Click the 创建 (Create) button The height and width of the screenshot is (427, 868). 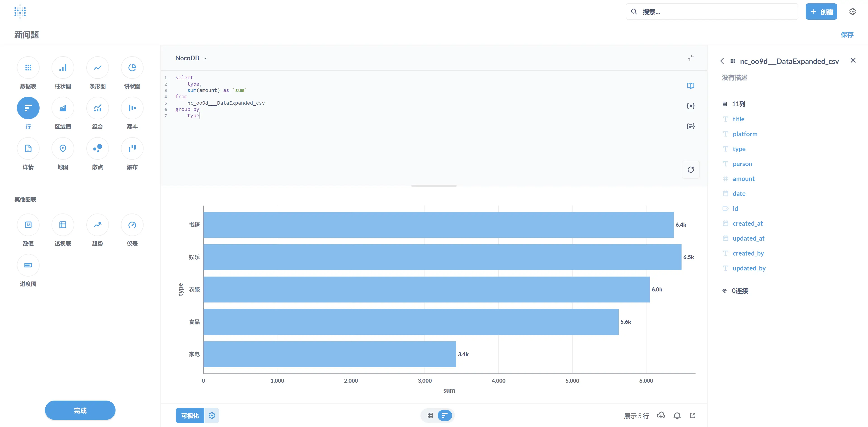point(821,11)
